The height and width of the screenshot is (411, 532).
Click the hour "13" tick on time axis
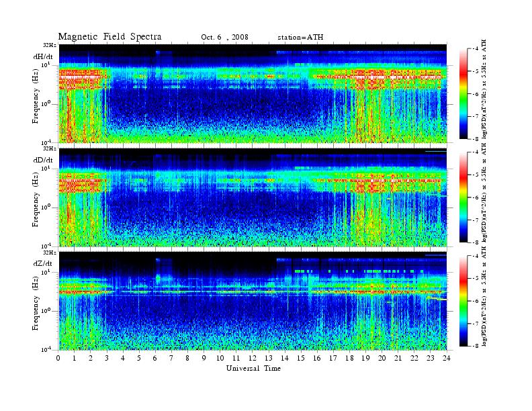269,358
